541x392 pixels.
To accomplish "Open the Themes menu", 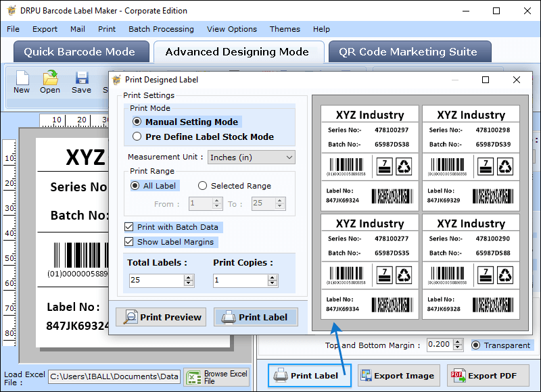I will click(x=285, y=29).
